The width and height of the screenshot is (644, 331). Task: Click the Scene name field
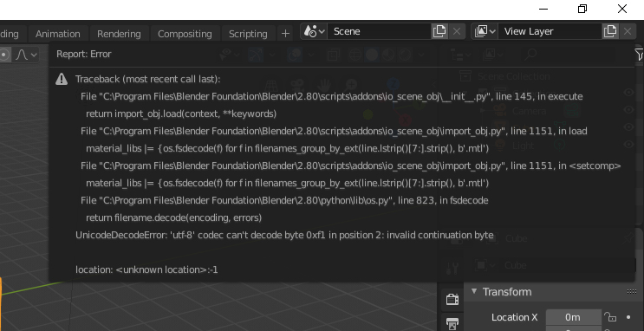(x=379, y=31)
